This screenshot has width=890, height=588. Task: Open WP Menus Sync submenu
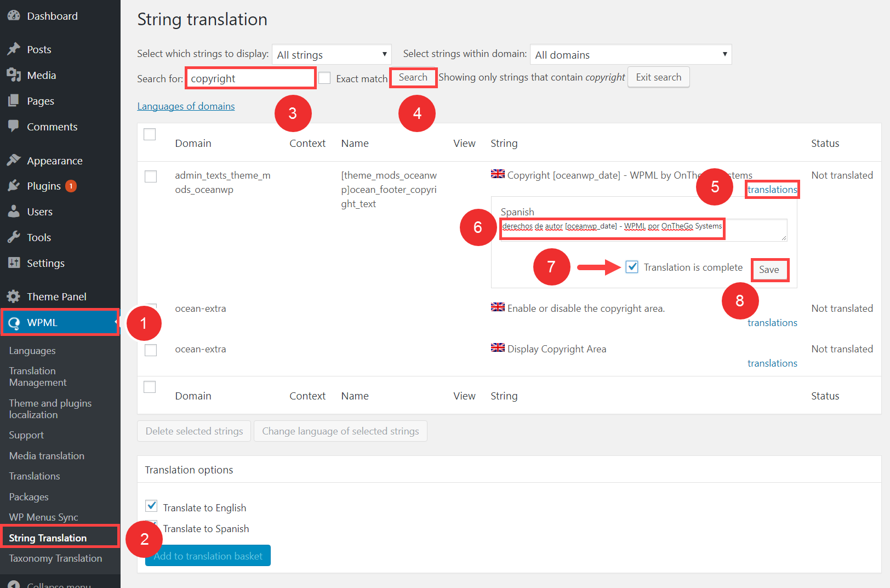point(43,517)
